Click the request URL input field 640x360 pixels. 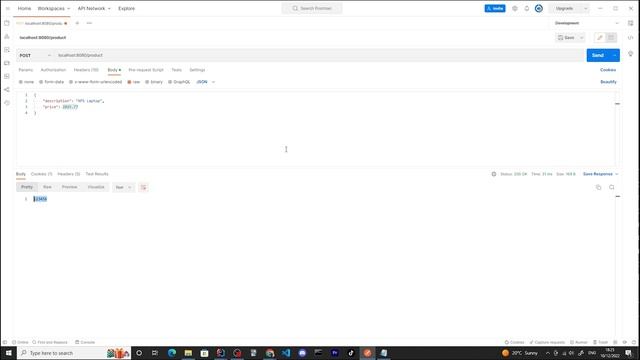coord(320,56)
